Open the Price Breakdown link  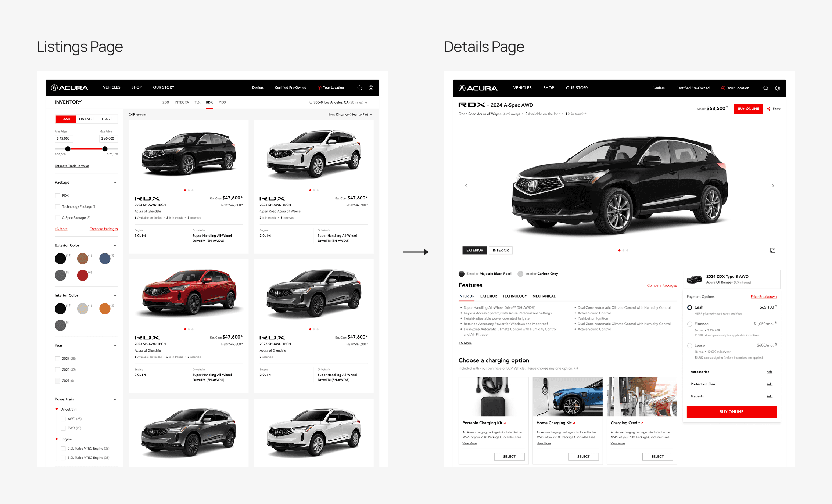763,297
